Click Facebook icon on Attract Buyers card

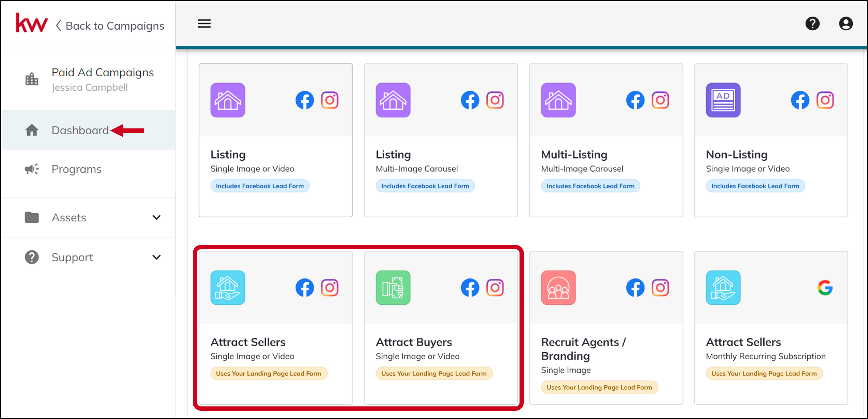(x=470, y=288)
